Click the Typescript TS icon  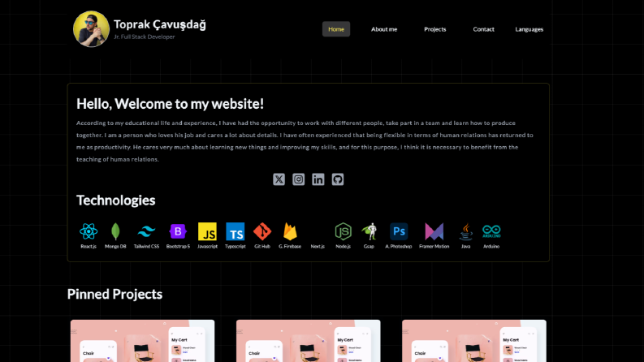coord(235,231)
